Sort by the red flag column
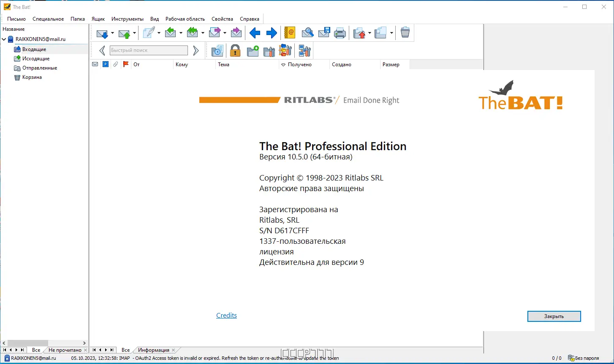The width and height of the screenshot is (614, 364). point(125,65)
